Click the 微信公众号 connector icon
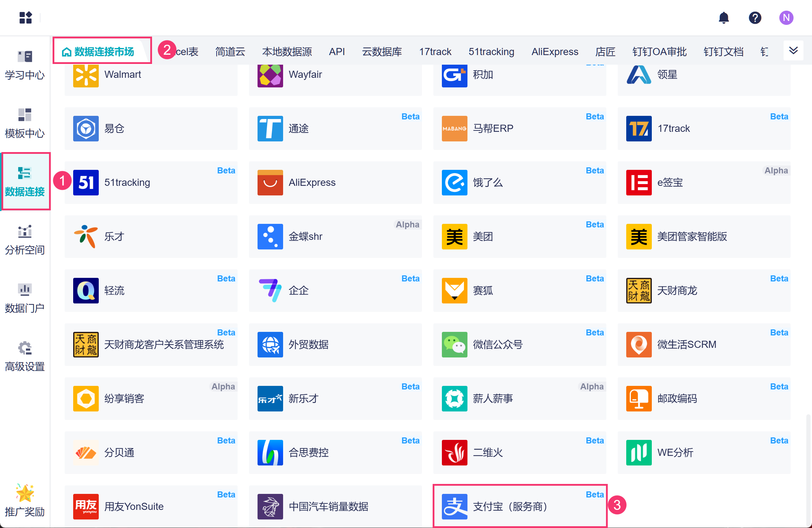 click(455, 345)
